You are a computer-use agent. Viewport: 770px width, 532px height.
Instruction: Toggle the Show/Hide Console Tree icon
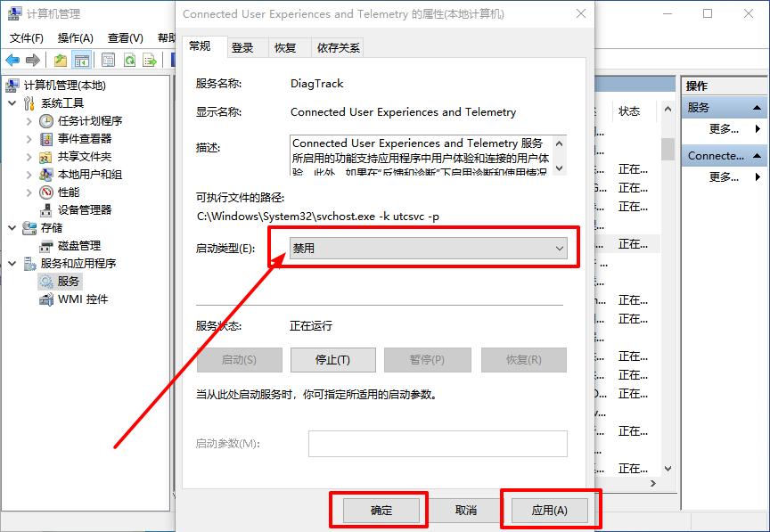82,60
